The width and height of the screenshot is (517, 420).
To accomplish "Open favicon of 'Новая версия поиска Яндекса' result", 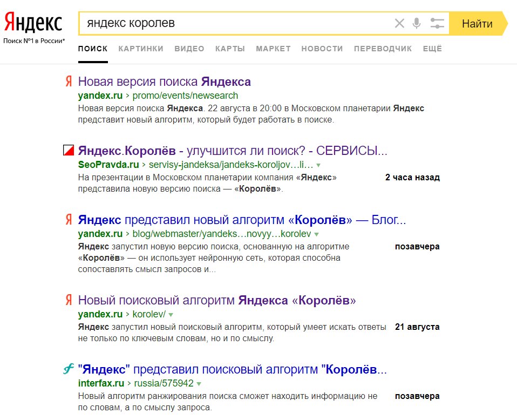I will 69,81.
